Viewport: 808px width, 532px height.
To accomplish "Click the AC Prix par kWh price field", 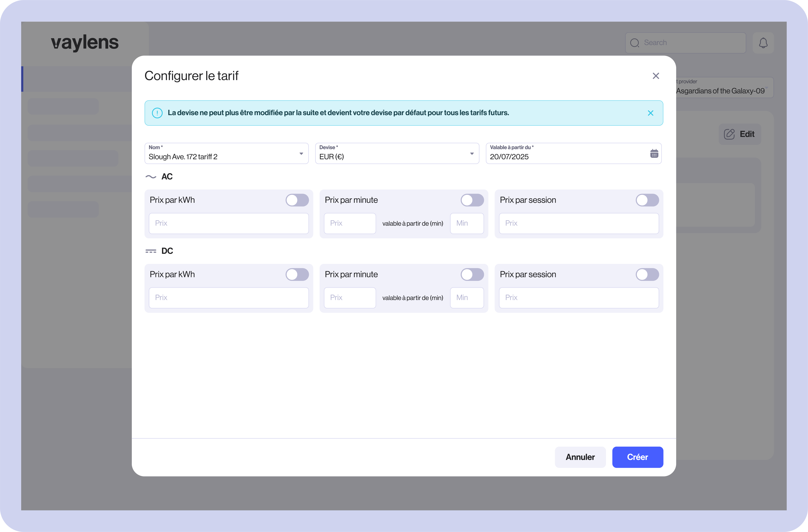I will (x=228, y=223).
